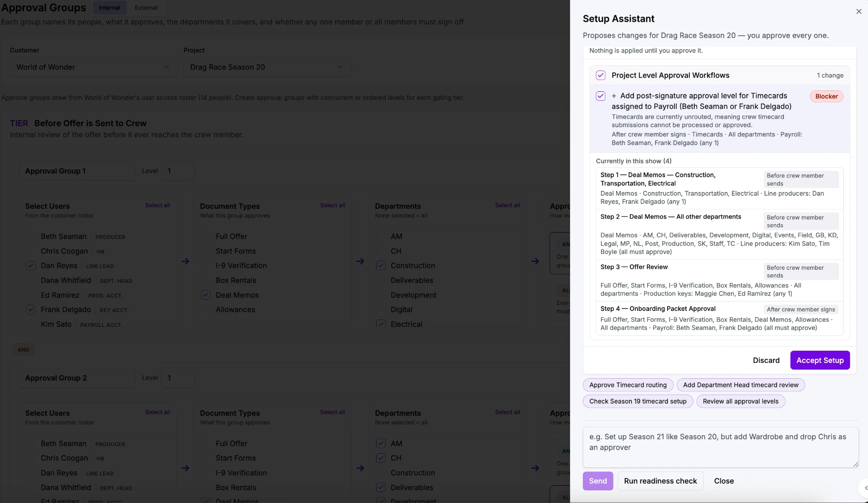This screenshot has width=868, height=503.
Task: Check Construction department in Approval Group 2
Action: pyautogui.click(x=381, y=473)
